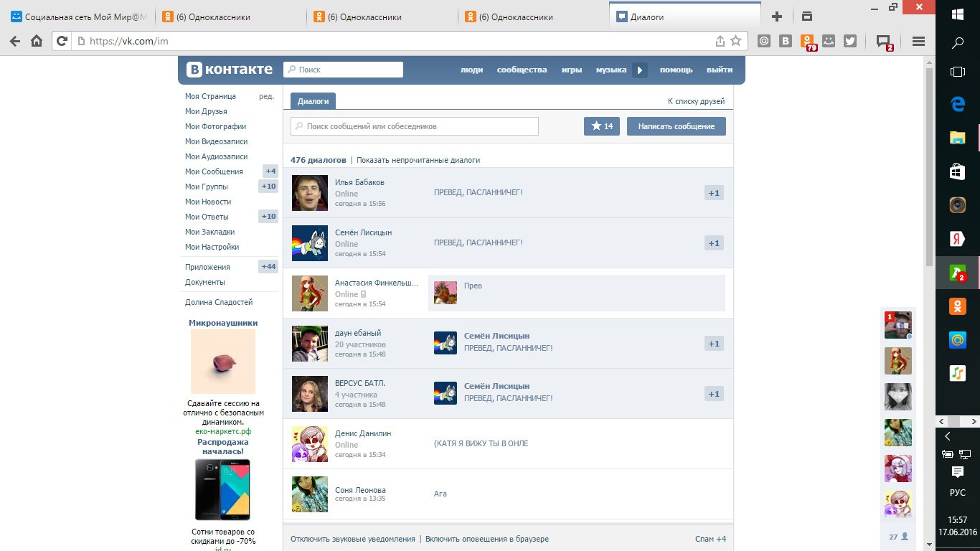Open the Windows Store taskbar icon
The image size is (980, 551).
coord(958,171)
